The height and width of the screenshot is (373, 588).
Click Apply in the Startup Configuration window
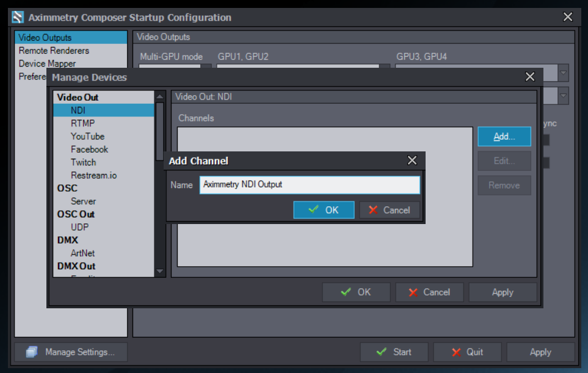(x=541, y=352)
